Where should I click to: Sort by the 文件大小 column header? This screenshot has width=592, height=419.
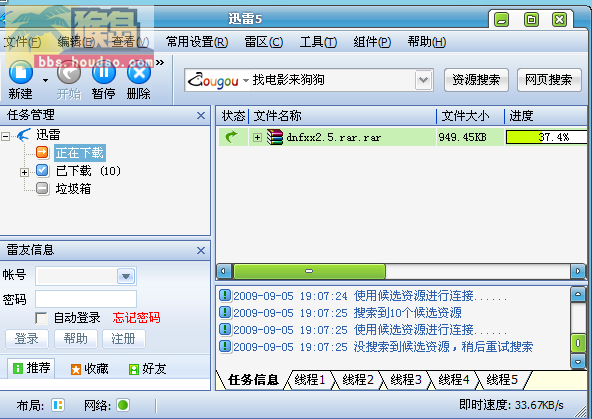471,116
